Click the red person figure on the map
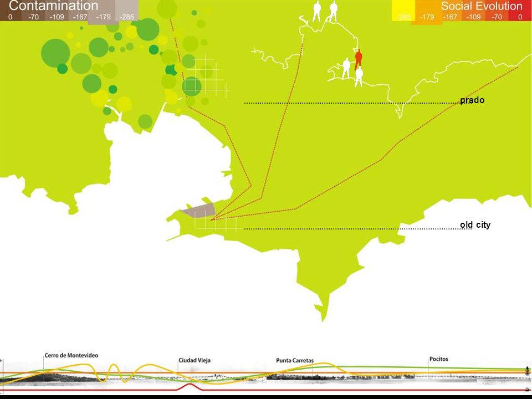This screenshot has height=399, width=532. point(359,59)
